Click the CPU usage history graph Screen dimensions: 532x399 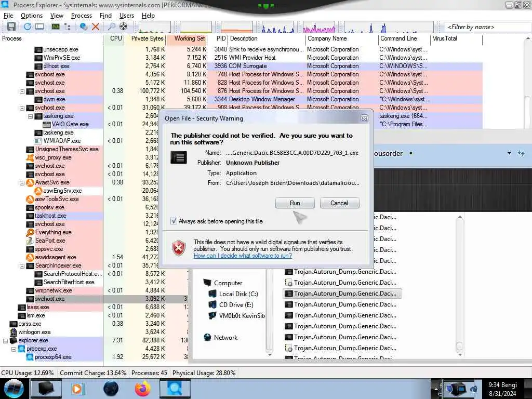pos(154,27)
